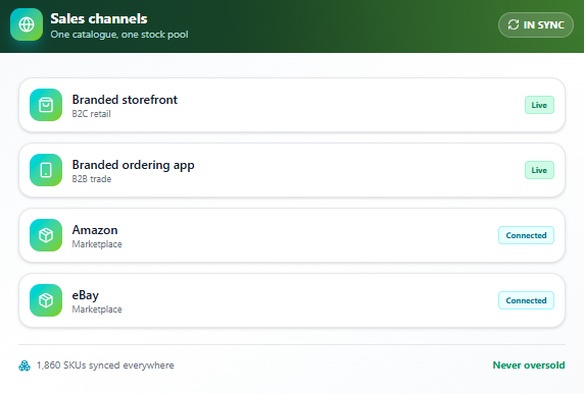This screenshot has height=394, width=584.
Task: Click the Connected badge on Amazon
Action: coord(526,235)
